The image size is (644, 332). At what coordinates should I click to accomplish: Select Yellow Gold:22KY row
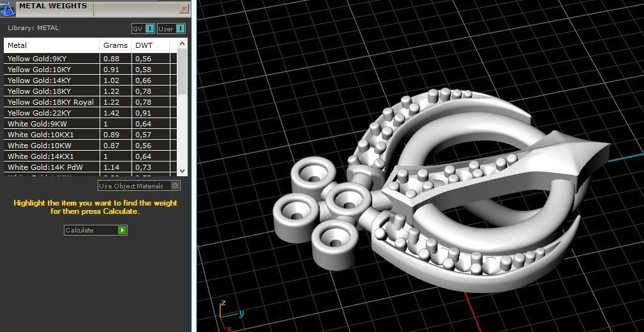click(x=91, y=113)
